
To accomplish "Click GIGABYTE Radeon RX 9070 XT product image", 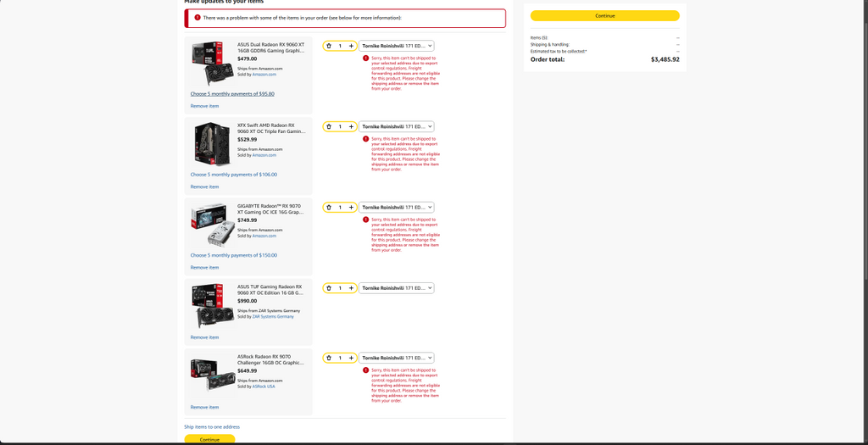I will [x=212, y=224].
